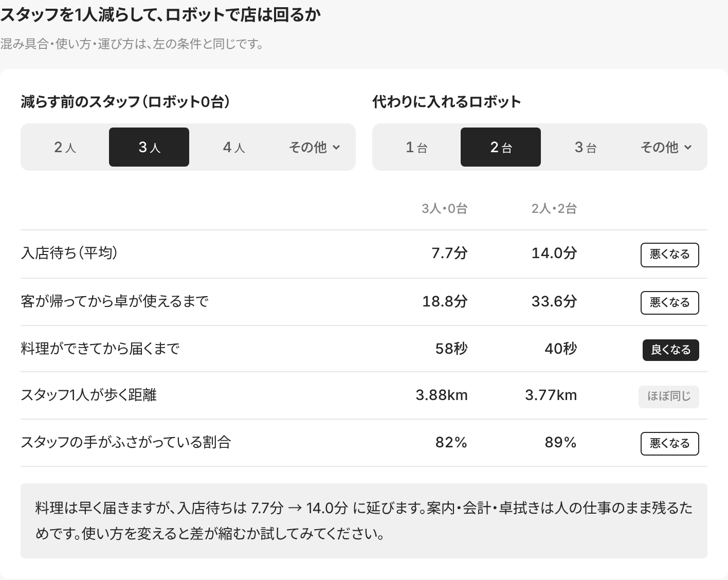728x580 pixels.
Task: Click the subtitle 混み具合・使い方・運び方
Action: tap(133, 44)
